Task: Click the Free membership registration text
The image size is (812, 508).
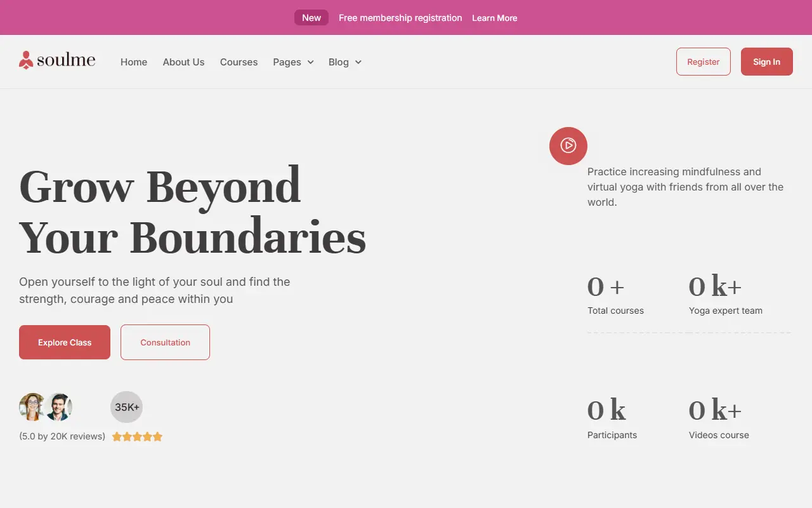Action: click(x=400, y=18)
